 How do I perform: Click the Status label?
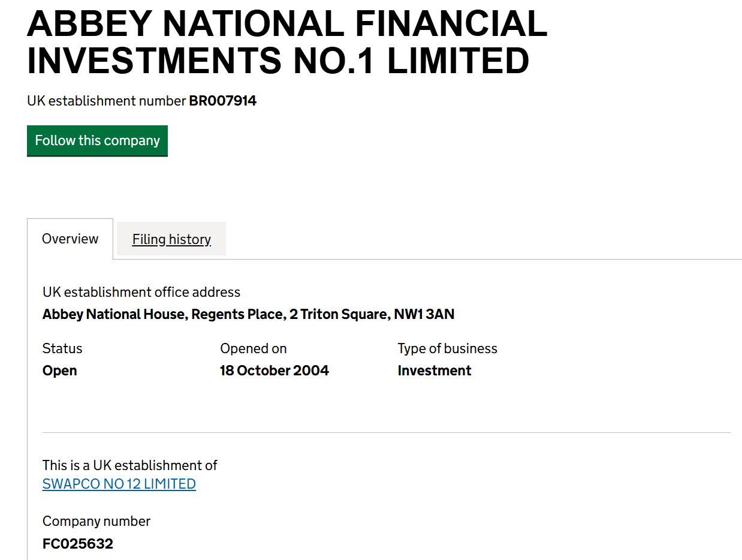[62, 348]
